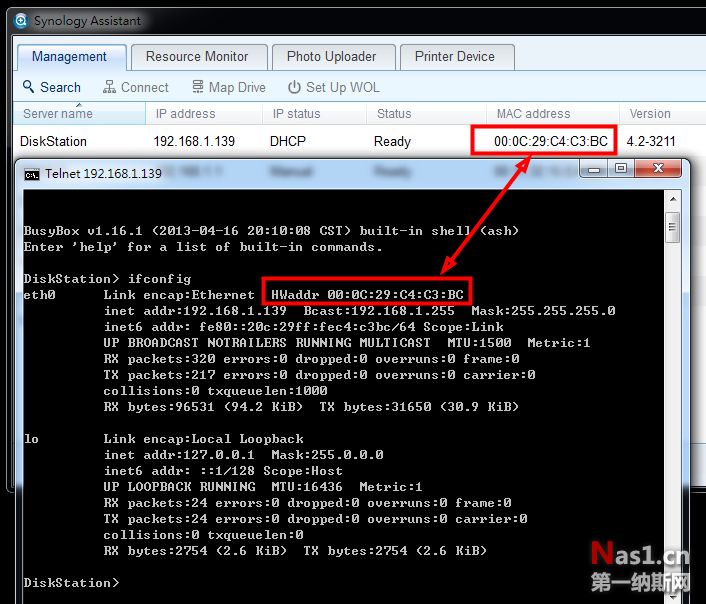Sort by Status column header

(426, 114)
